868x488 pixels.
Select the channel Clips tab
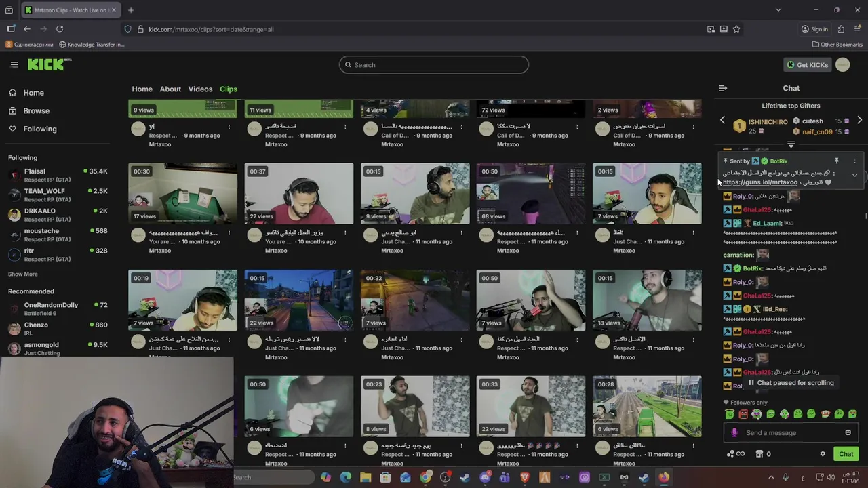[228, 89]
